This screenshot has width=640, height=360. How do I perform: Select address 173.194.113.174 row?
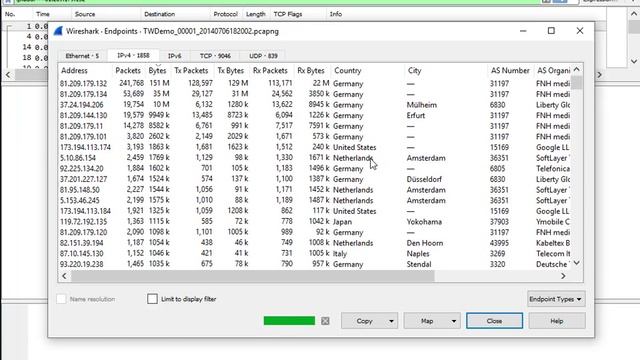pyautogui.click(x=315, y=147)
